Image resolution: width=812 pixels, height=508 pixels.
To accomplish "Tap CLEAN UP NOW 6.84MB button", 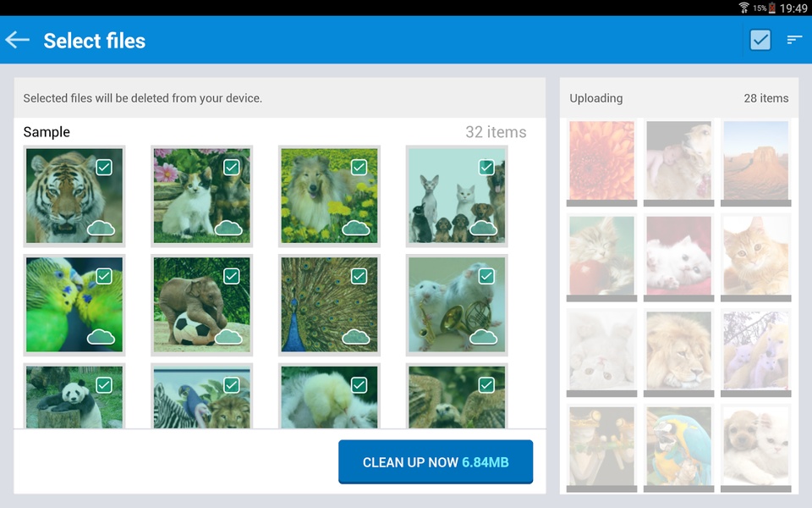I will tap(436, 462).
